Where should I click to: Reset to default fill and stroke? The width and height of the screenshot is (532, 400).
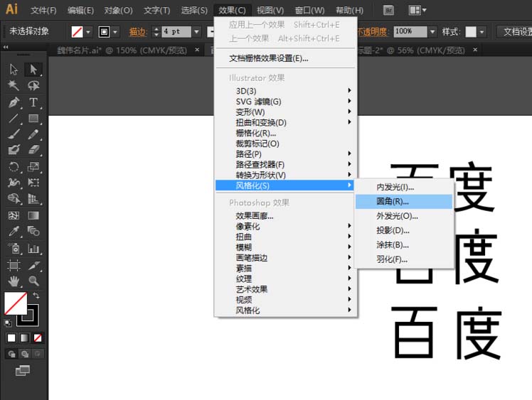pos(7,323)
